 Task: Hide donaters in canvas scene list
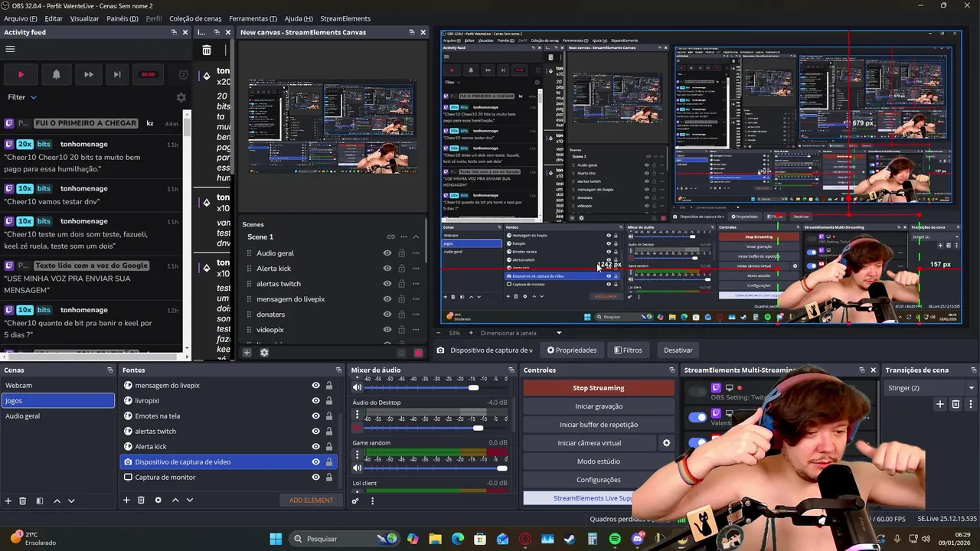tap(387, 315)
